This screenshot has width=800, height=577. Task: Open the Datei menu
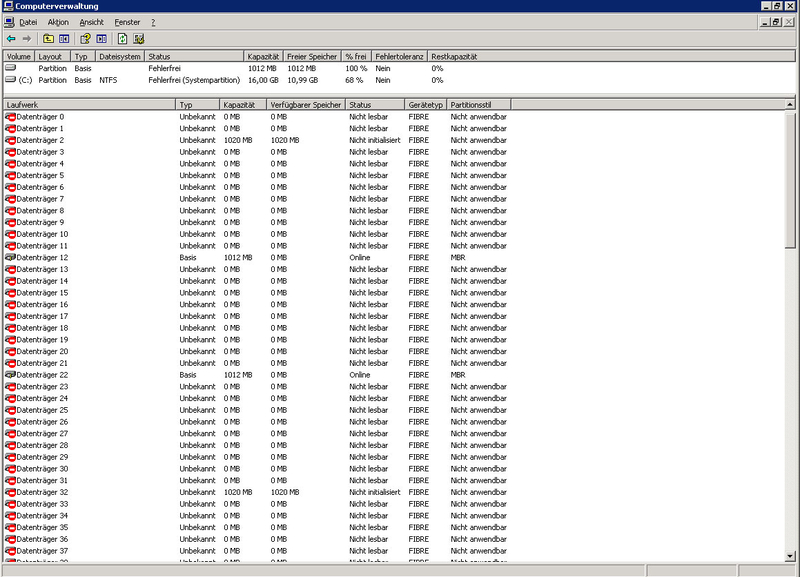[x=28, y=22]
